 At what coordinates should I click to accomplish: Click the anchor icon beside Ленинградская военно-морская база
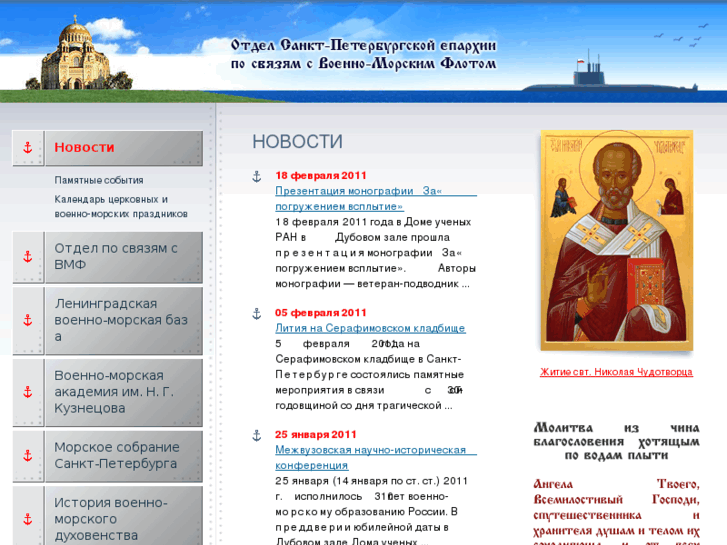click(x=28, y=321)
